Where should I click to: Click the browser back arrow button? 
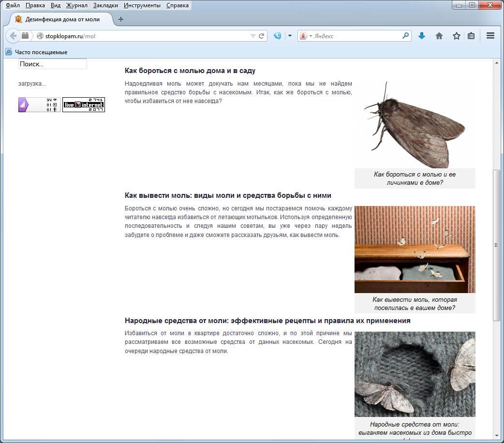pyautogui.click(x=13, y=36)
